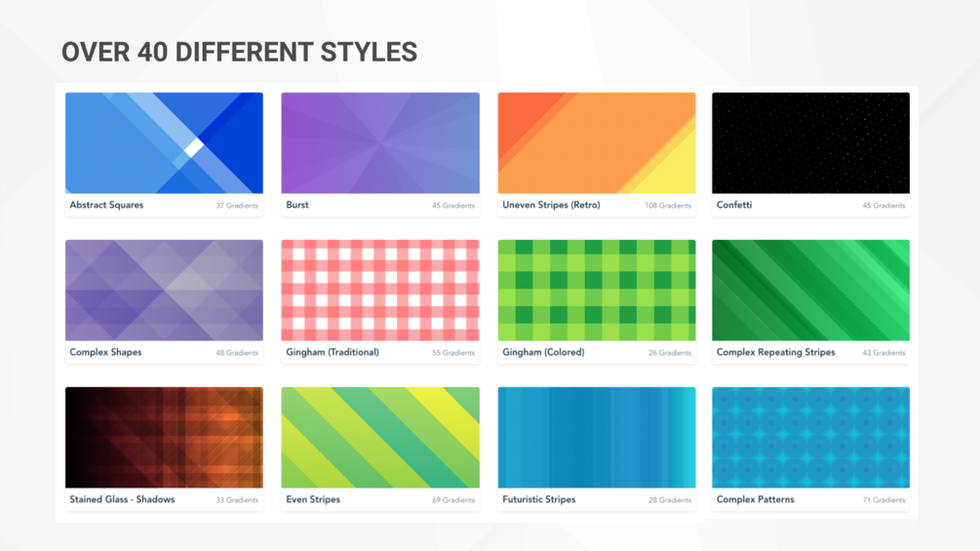Click the Gingham (Traditional) title
The width and height of the screenshot is (980, 551).
(333, 352)
